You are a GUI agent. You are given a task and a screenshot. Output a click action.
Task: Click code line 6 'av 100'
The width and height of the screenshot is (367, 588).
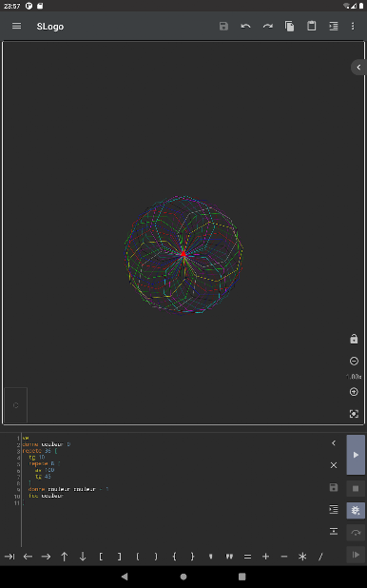click(x=45, y=470)
